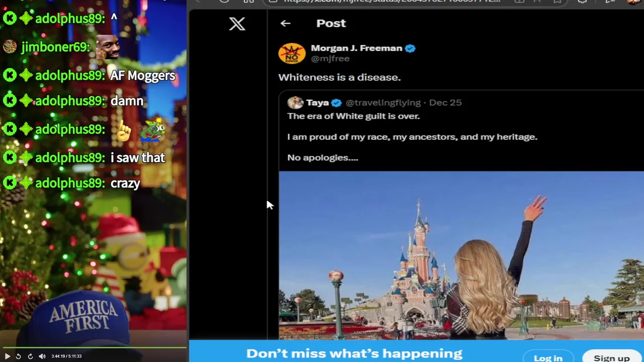Click the 3:44:19 / 5:11:33 timestamp
The image size is (644, 362).
click(x=66, y=356)
